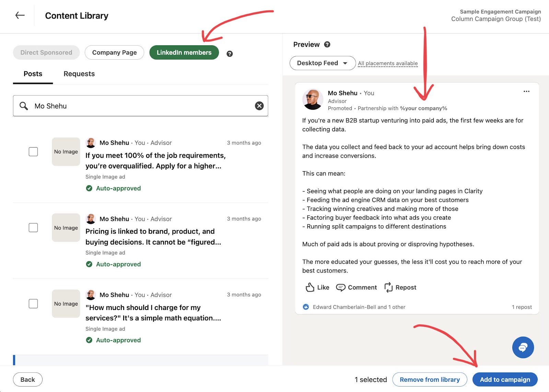The height and width of the screenshot is (392, 549).
Task: Focus the Mo Shehu search field
Action: 140,106
